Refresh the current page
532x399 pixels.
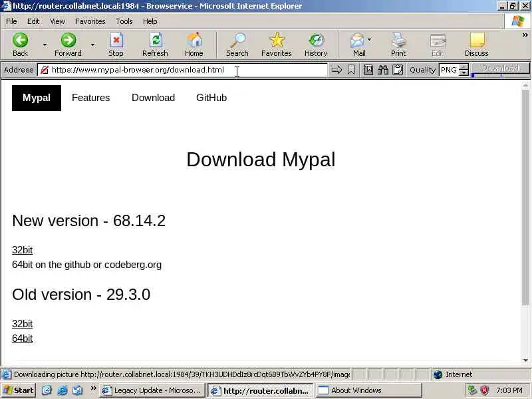[x=155, y=45]
